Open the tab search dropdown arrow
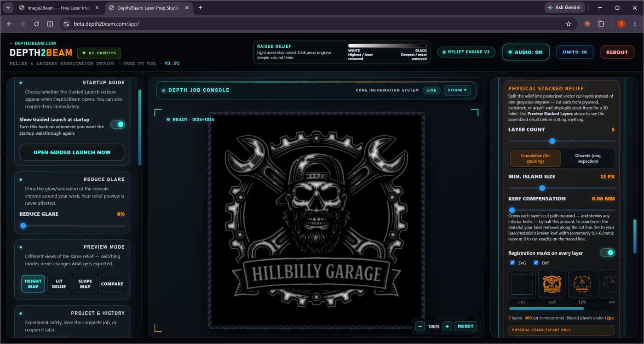The width and height of the screenshot is (644, 344). tap(8, 8)
